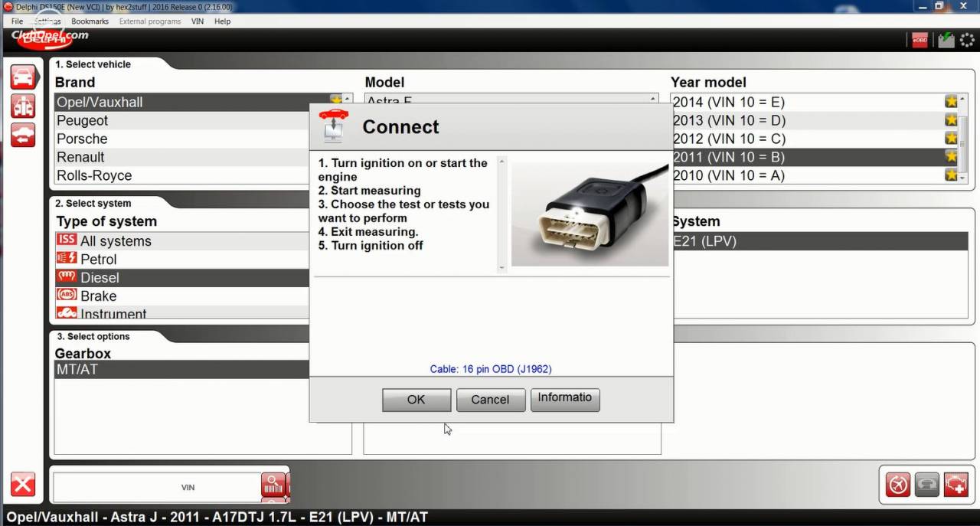The height and width of the screenshot is (526, 980).
Task: Open the VIN menu
Action: pyautogui.click(x=198, y=21)
